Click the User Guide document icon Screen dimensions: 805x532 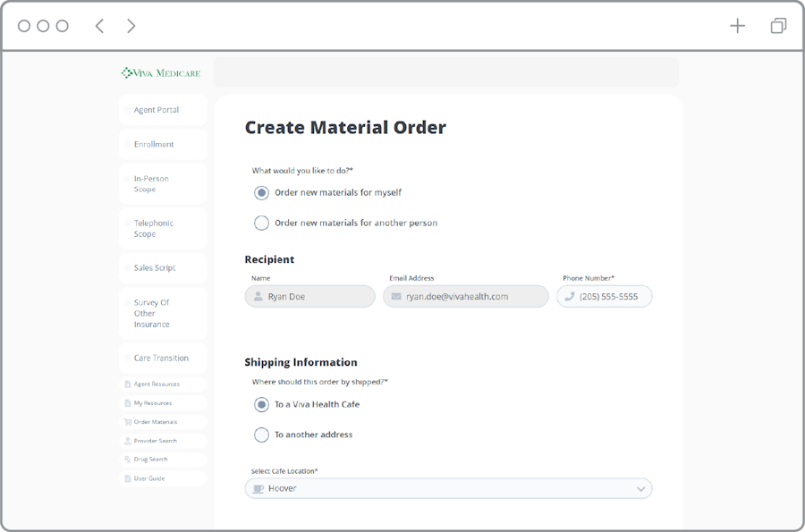tap(127, 478)
